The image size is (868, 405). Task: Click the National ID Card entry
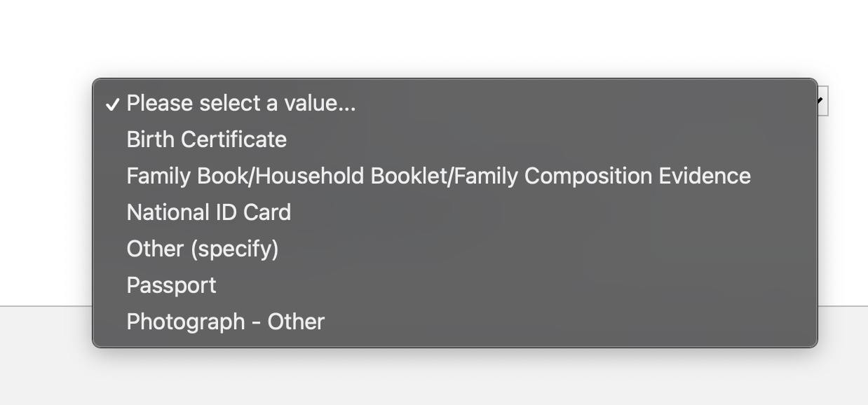coord(208,212)
